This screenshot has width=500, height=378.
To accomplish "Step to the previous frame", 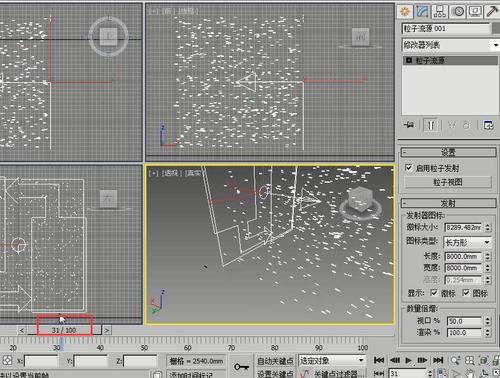I will [x=395, y=360].
